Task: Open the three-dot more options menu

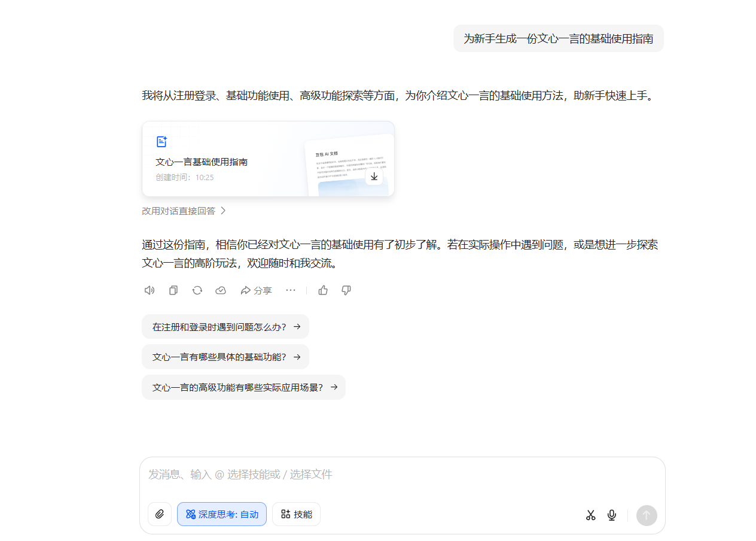Action: click(291, 290)
